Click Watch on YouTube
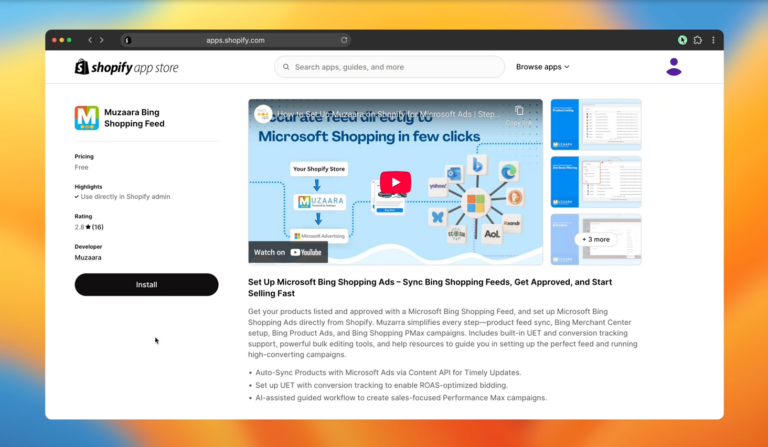This screenshot has width=768, height=447. tap(288, 252)
